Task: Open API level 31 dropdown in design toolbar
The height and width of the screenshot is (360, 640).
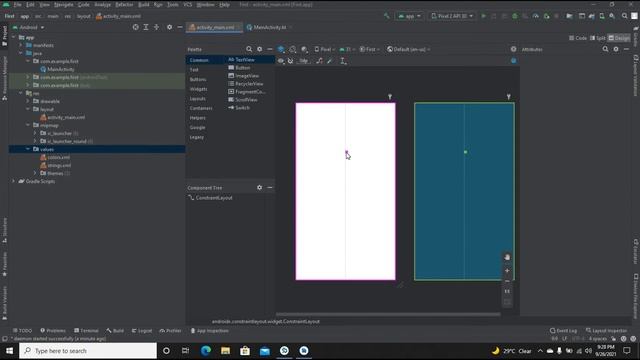Action: click(x=347, y=49)
